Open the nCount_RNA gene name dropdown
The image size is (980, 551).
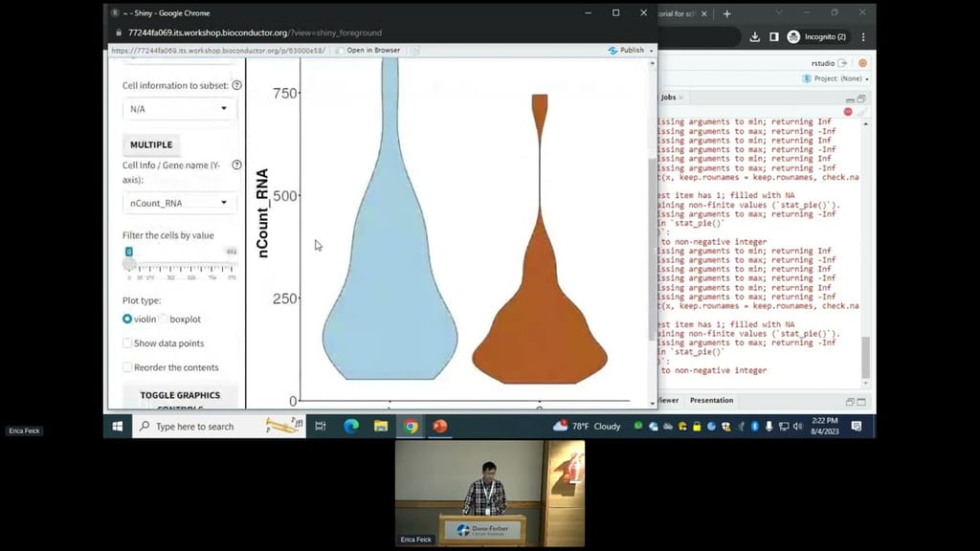tap(179, 202)
